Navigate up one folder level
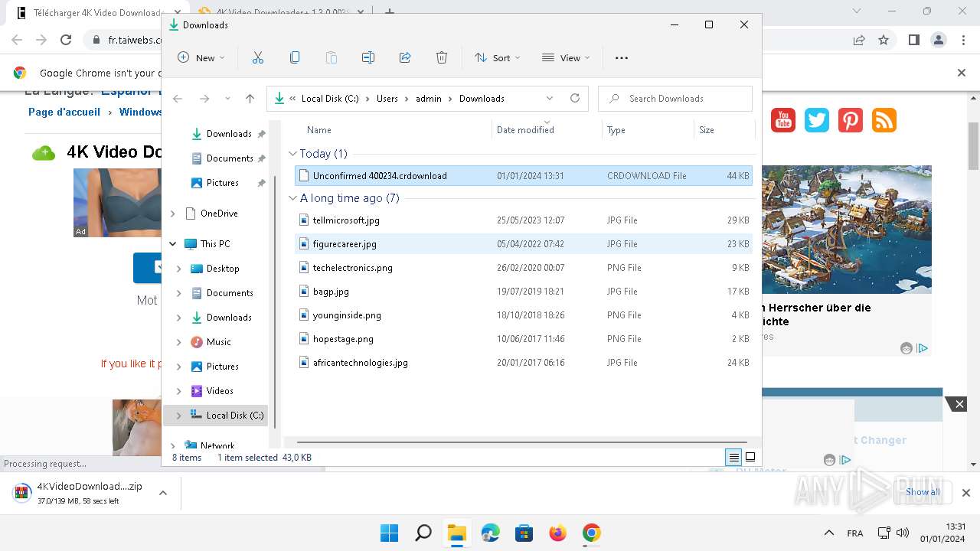980x551 pixels. click(250, 98)
